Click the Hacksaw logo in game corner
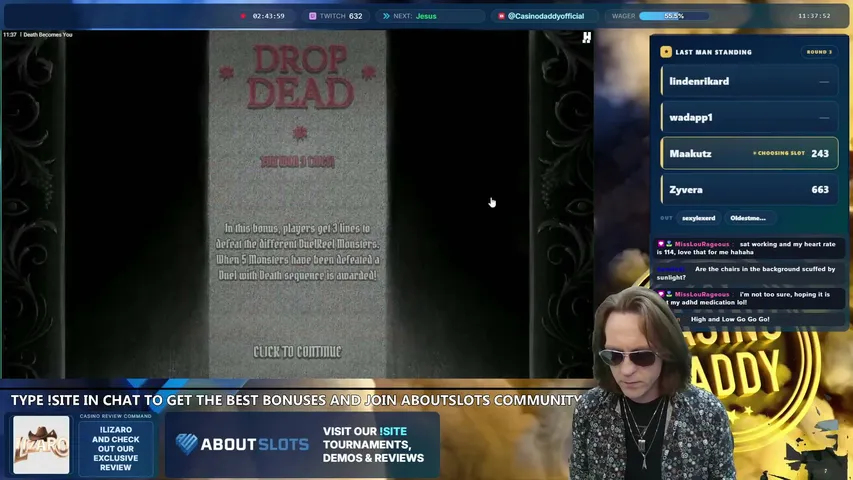The image size is (853, 480). click(586, 38)
